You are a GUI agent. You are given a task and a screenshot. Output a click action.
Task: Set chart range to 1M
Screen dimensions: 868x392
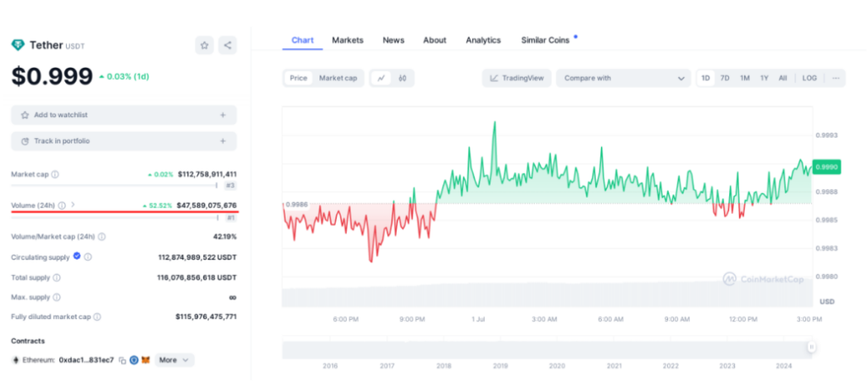pos(744,78)
